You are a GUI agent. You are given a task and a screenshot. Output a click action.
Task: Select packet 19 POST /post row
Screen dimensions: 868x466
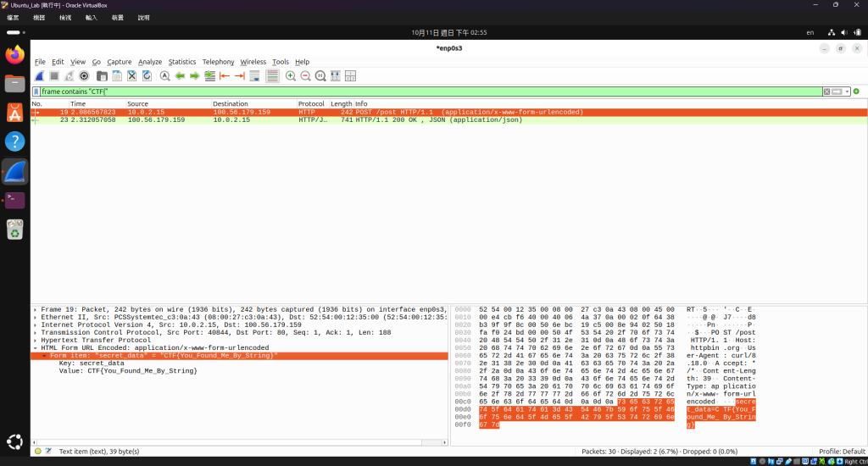pyautogui.click(x=449, y=113)
